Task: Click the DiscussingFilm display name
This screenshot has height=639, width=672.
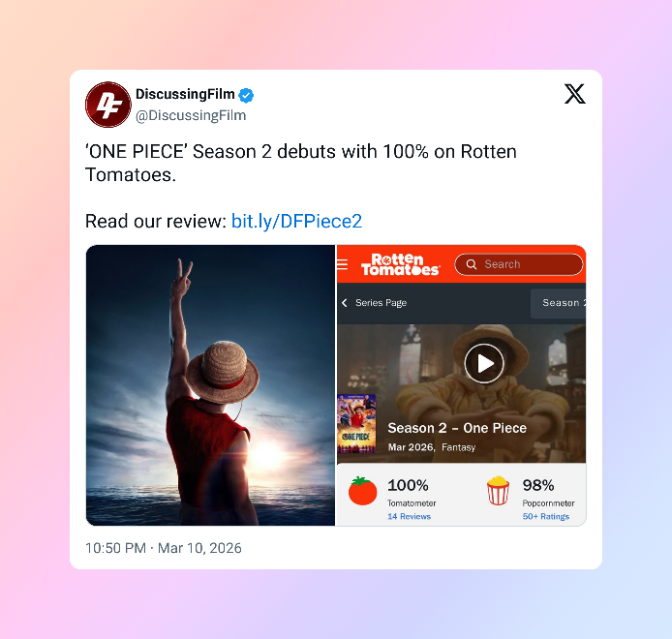Action: tap(185, 94)
